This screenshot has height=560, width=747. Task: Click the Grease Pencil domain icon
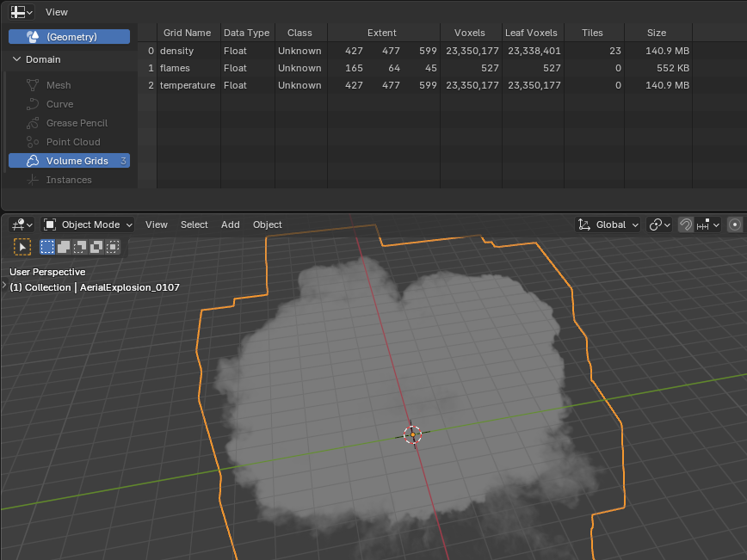(x=33, y=123)
